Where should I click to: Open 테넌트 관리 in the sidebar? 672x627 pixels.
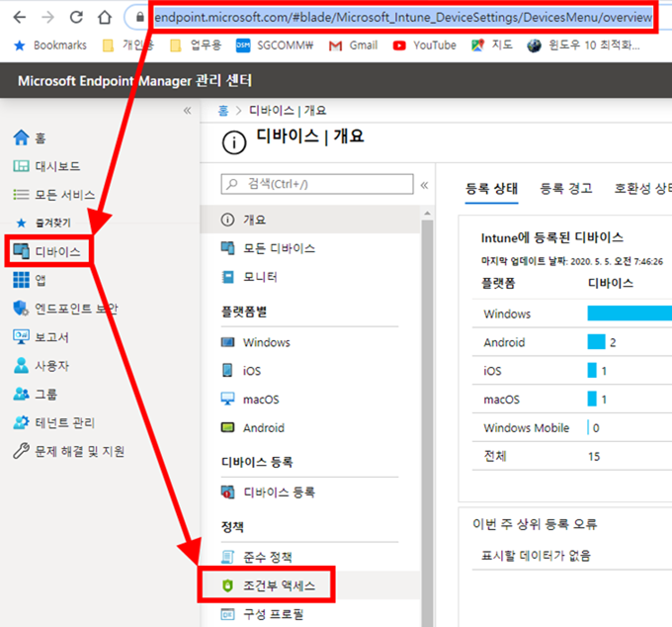tap(54, 422)
